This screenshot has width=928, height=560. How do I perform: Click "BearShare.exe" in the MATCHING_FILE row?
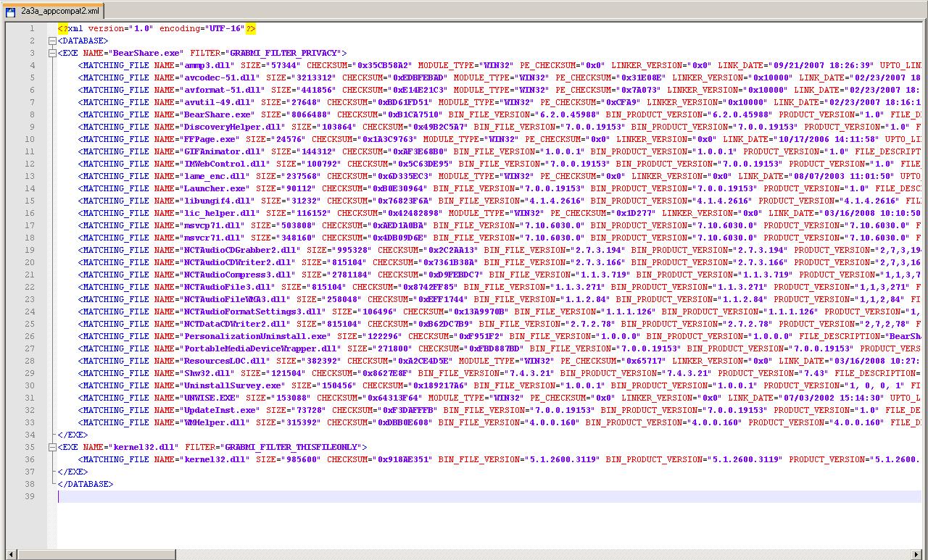217,114
